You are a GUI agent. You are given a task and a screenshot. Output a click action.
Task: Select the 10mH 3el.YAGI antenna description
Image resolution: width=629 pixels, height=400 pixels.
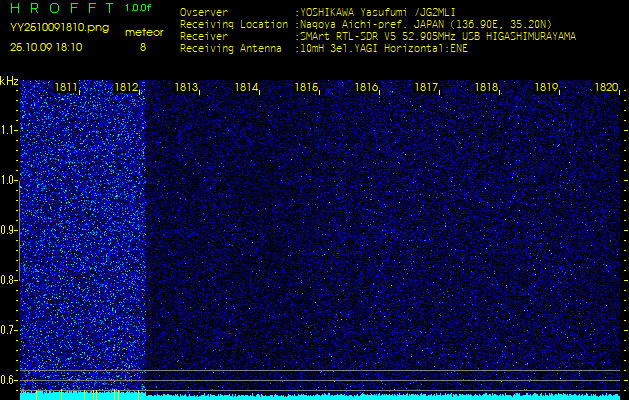pyautogui.click(x=384, y=49)
